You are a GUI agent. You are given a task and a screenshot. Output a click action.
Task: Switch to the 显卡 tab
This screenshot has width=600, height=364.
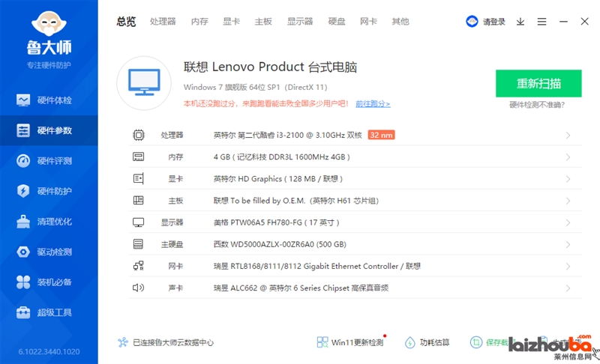(231, 22)
